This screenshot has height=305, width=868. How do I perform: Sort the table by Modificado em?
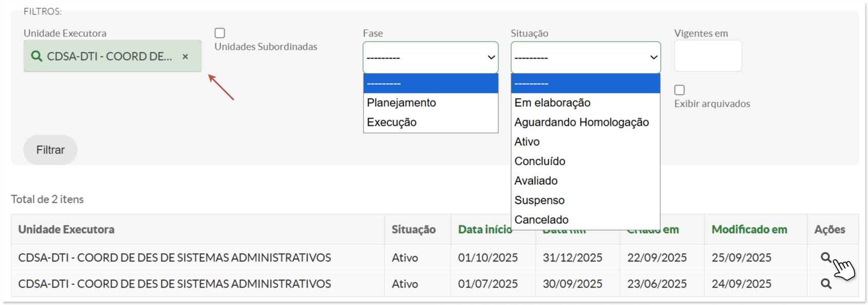click(749, 230)
